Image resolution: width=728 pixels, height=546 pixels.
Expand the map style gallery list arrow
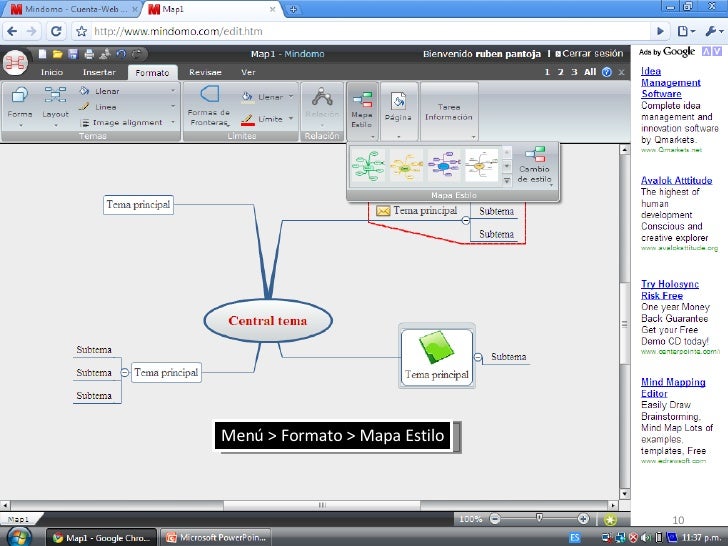(x=507, y=180)
